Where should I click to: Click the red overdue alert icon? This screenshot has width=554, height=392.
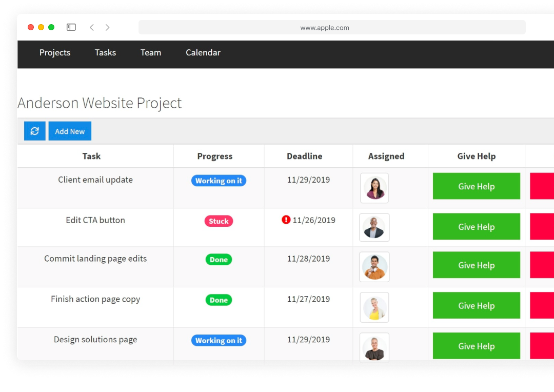(286, 220)
